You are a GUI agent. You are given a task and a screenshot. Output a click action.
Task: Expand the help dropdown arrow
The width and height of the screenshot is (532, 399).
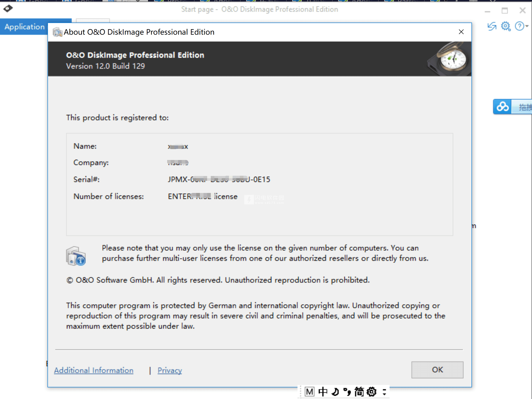coord(527,26)
